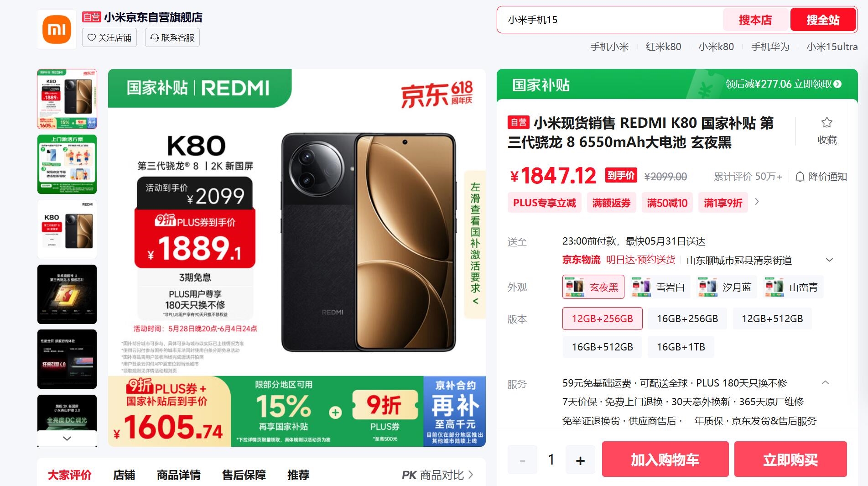Click the 立即领取 arrow on subsidy banner
The image size is (868, 486).
[x=837, y=84]
